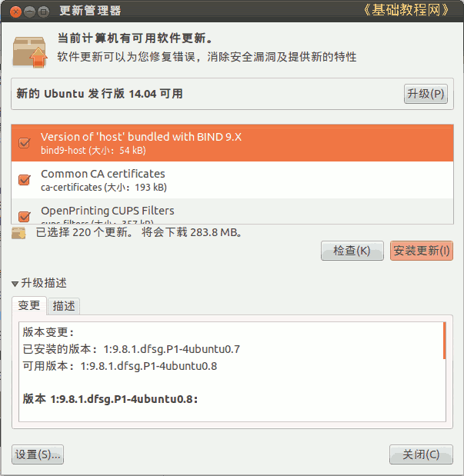Close the 更新管理器 window with the red button

click(x=15, y=12)
